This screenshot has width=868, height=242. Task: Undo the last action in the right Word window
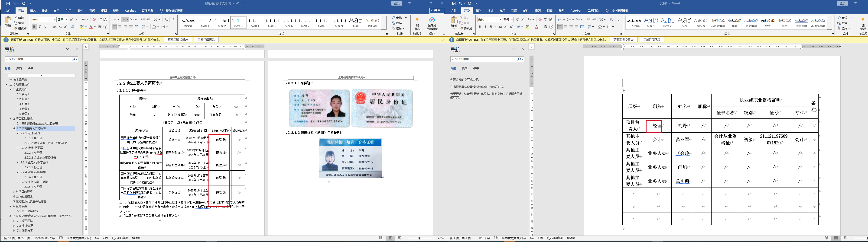click(x=461, y=3)
